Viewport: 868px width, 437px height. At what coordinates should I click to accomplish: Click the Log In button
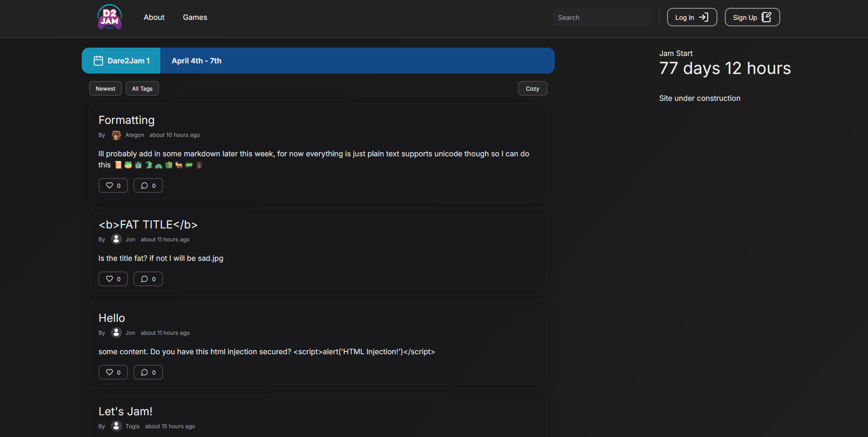pyautogui.click(x=692, y=17)
